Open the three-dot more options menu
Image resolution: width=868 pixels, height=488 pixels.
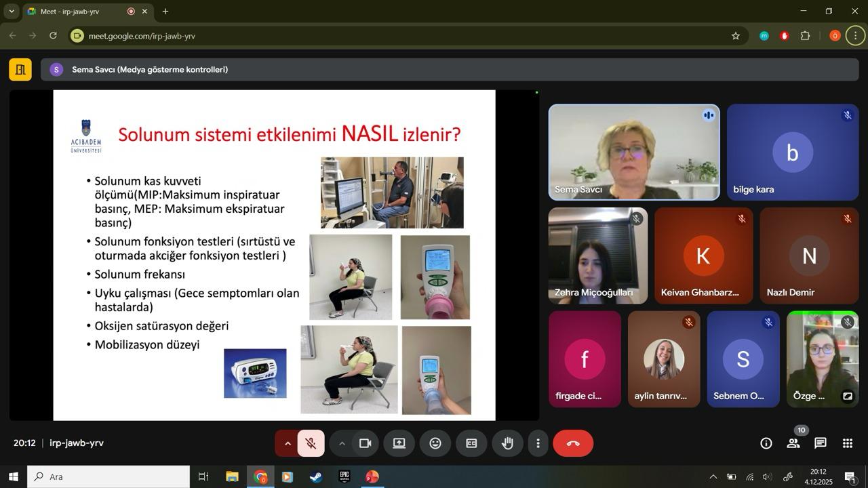tap(538, 443)
